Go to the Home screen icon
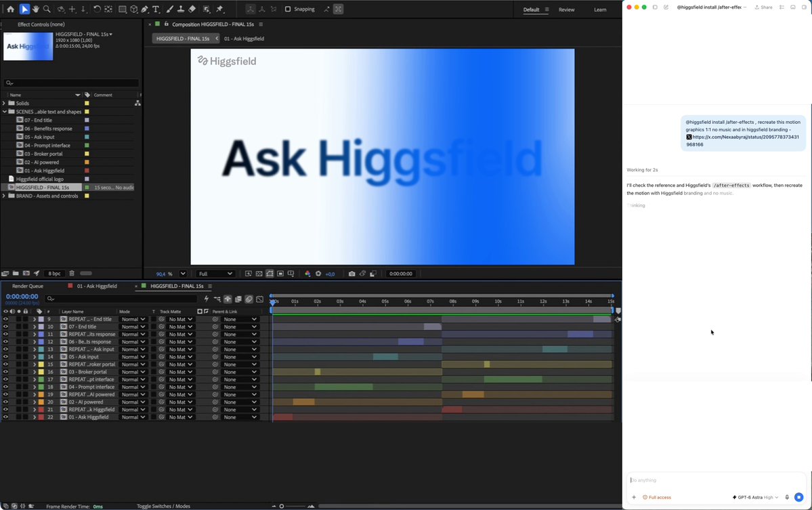The image size is (812, 510). [10, 9]
